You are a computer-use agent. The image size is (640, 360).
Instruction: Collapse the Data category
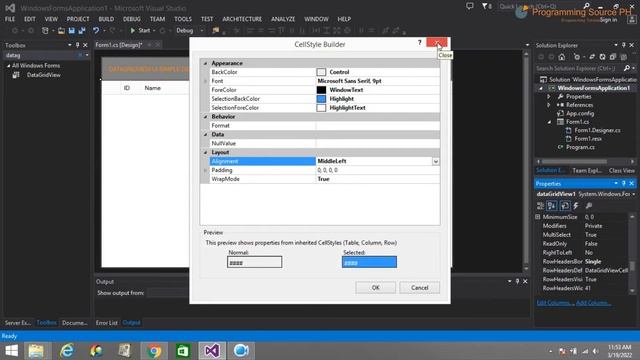coord(205,134)
